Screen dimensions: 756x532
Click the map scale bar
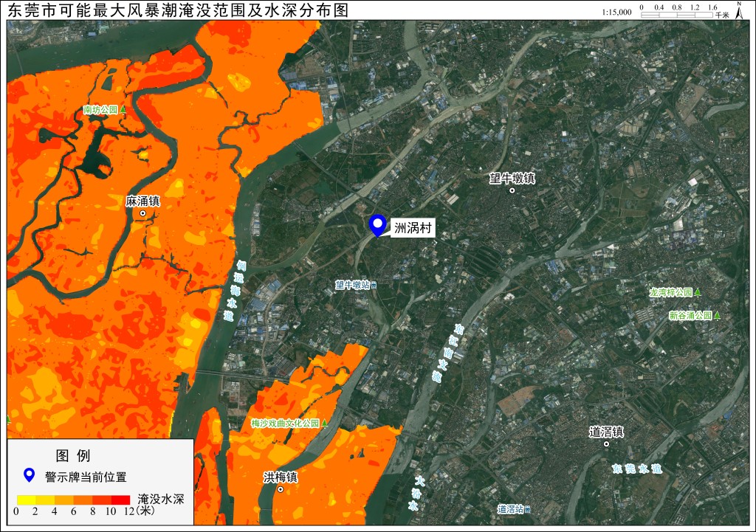click(x=677, y=15)
